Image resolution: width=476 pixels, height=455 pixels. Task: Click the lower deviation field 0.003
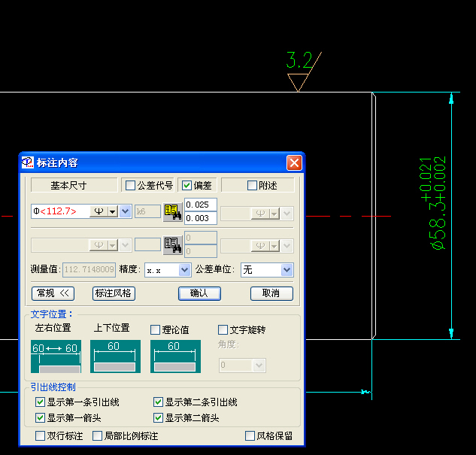(201, 218)
